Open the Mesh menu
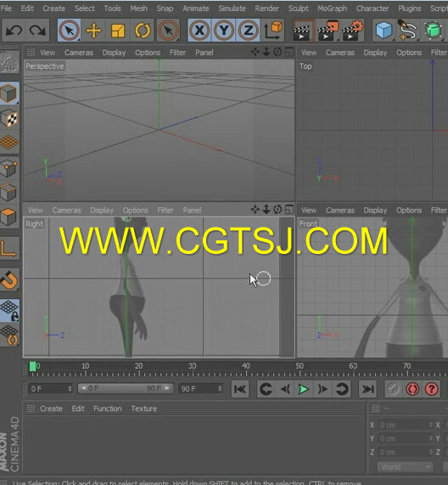The image size is (448, 485). pos(138,8)
